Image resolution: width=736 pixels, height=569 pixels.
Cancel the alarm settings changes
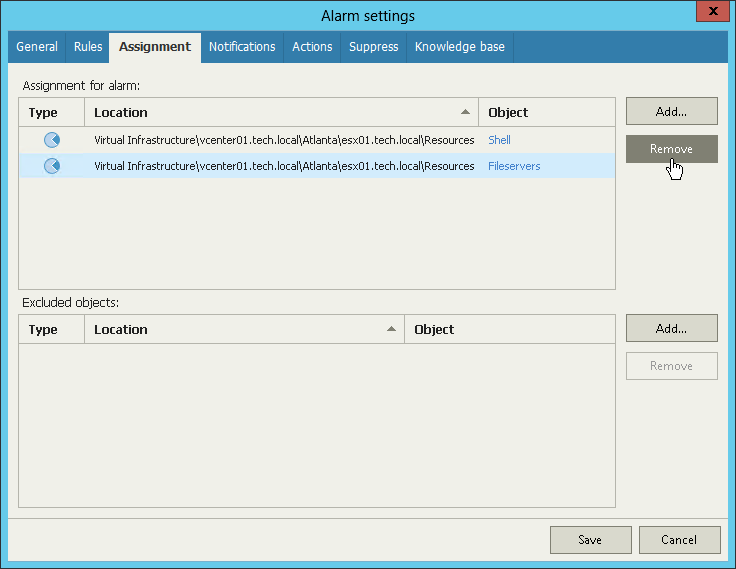[679, 540]
